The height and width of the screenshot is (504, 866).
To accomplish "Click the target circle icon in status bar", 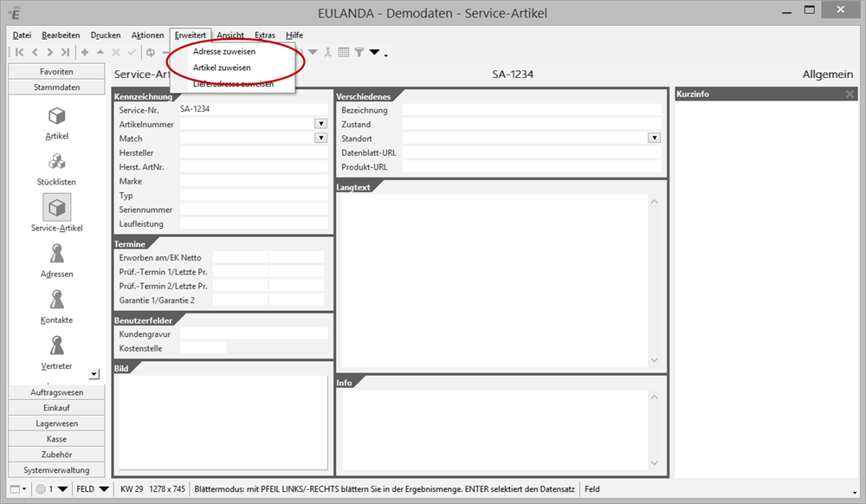I will tap(41, 489).
